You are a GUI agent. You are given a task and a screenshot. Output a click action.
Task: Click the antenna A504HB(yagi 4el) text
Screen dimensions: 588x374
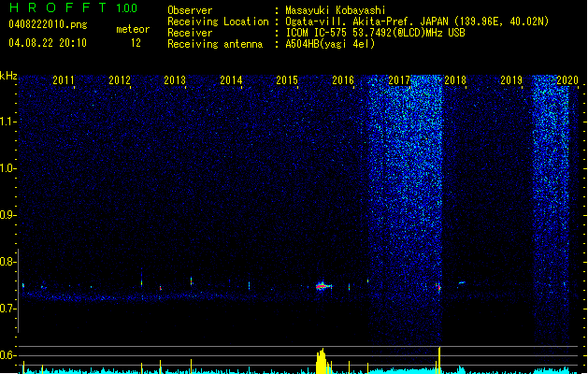point(330,44)
